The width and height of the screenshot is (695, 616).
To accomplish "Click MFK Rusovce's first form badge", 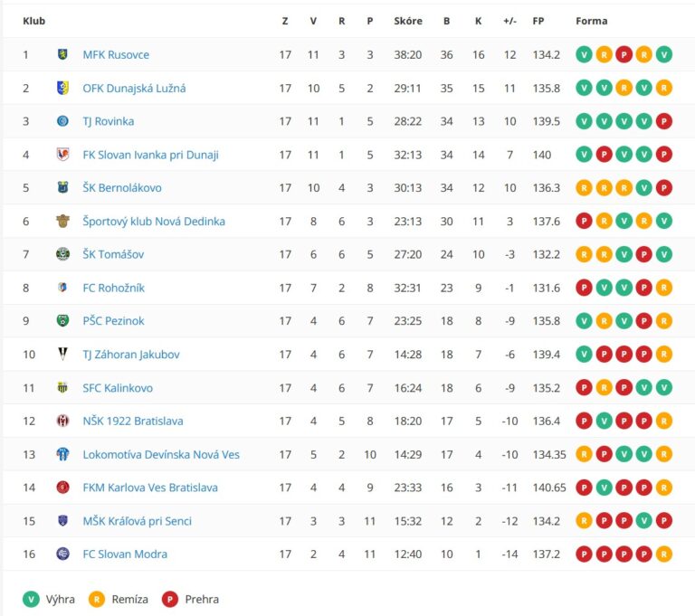I will tap(584, 54).
